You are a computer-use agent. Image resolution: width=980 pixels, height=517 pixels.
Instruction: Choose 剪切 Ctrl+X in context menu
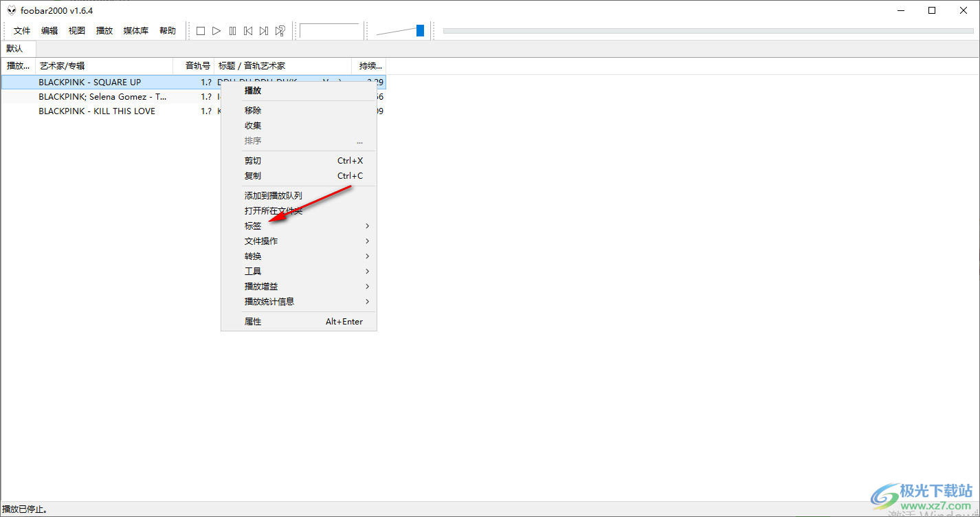click(x=299, y=160)
